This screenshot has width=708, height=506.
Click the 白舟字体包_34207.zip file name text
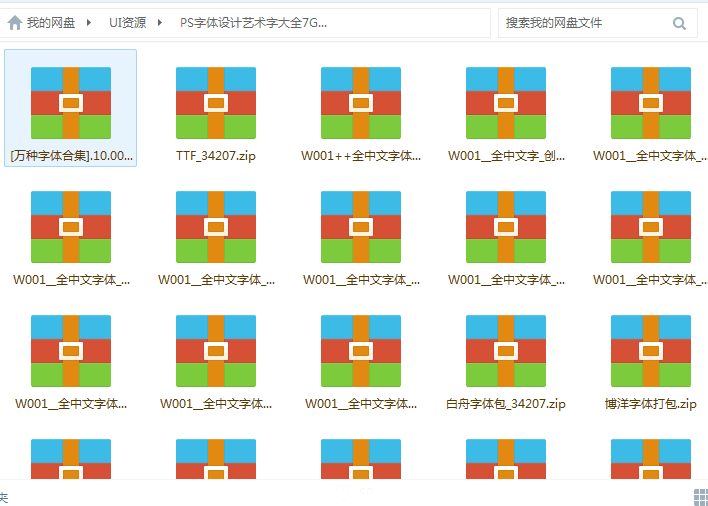click(506, 404)
